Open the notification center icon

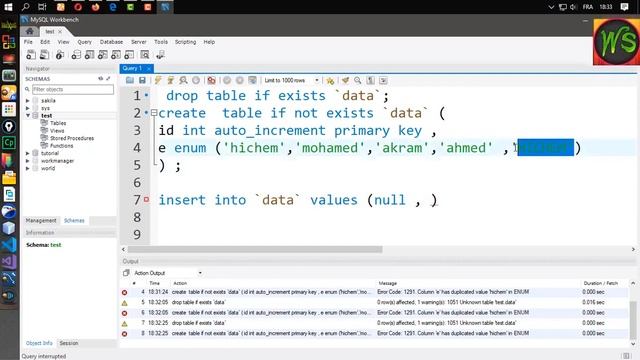tap(624, 7)
